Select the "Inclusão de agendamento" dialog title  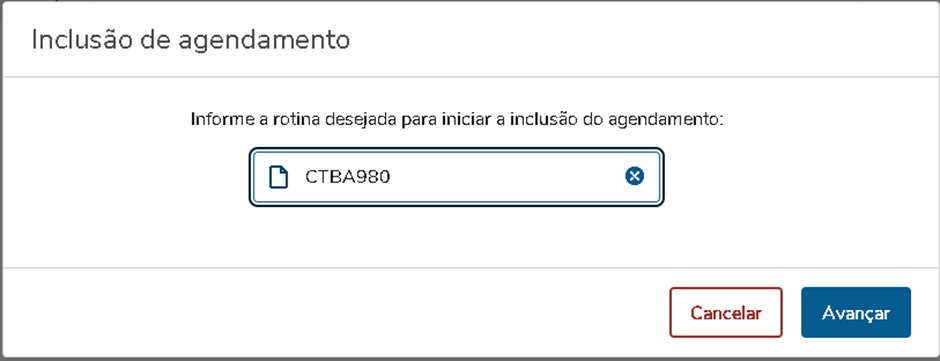coord(191,40)
